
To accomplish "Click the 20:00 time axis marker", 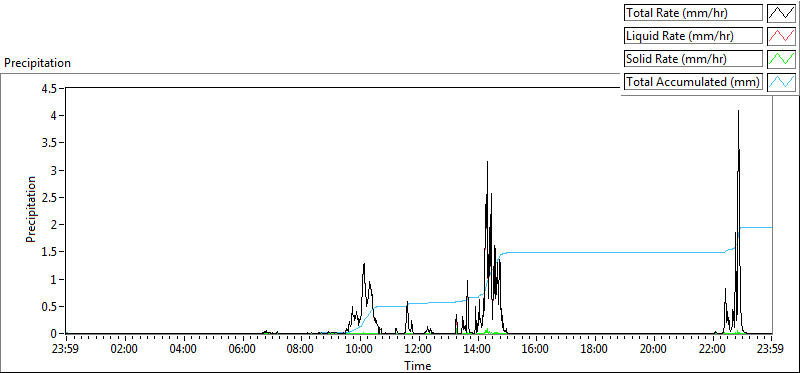I will click(655, 350).
